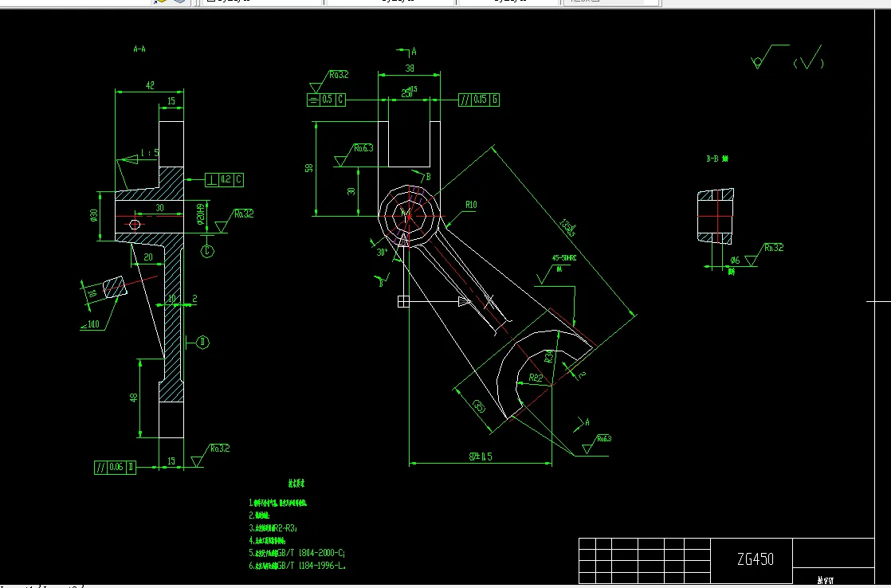Select note 6 GB/T 1184-1996-L

coord(297,566)
